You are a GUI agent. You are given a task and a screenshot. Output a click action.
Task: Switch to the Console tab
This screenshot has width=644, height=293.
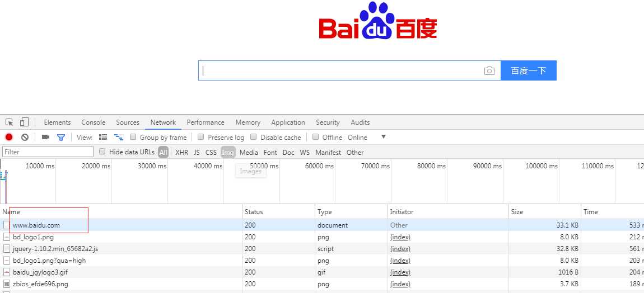[x=93, y=122]
